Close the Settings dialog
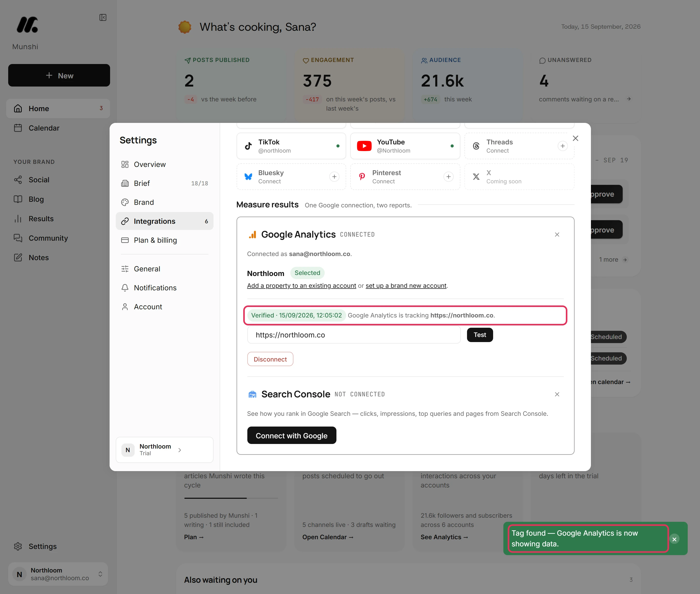This screenshot has width=700, height=594. (575, 139)
